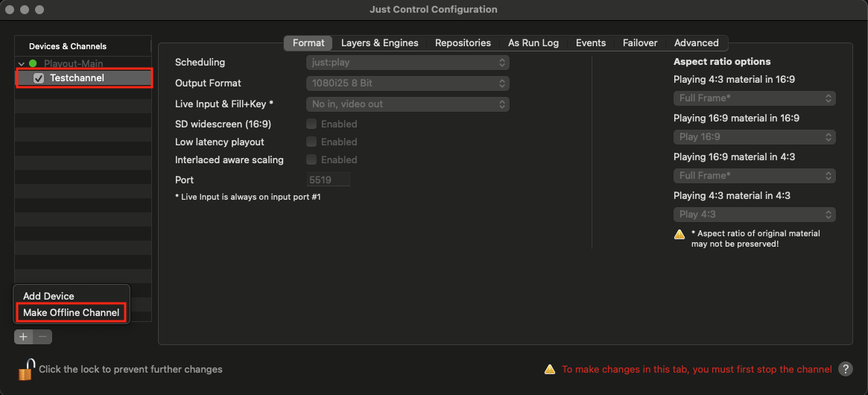Open the help question mark button
Viewport: 868px width, 395px height.
click(x=846, y=369)
